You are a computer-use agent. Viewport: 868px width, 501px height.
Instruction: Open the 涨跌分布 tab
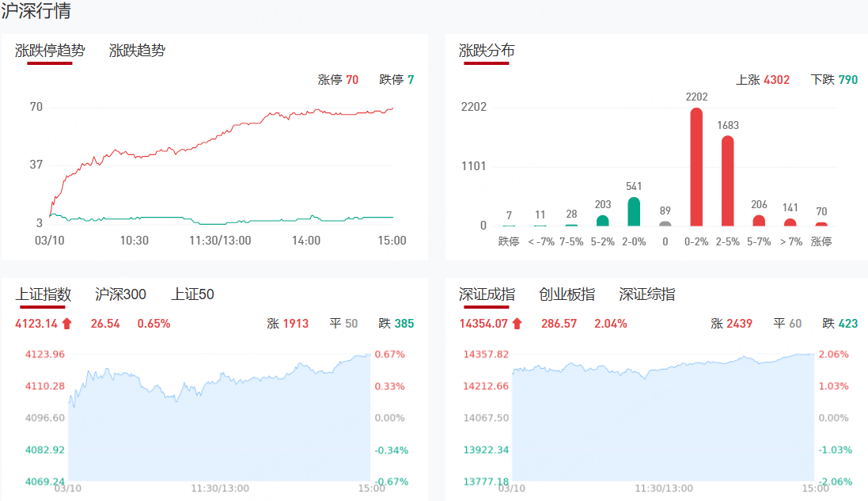487,51
